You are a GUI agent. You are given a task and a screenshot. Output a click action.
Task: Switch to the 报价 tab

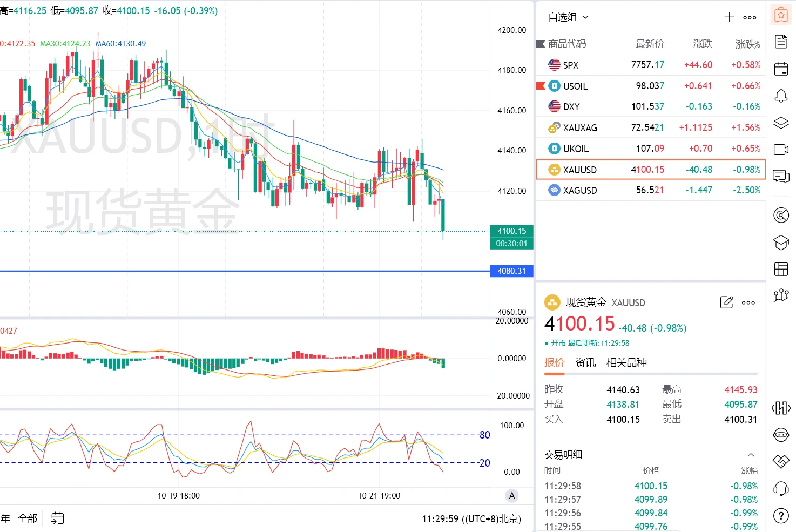point(554,362)
